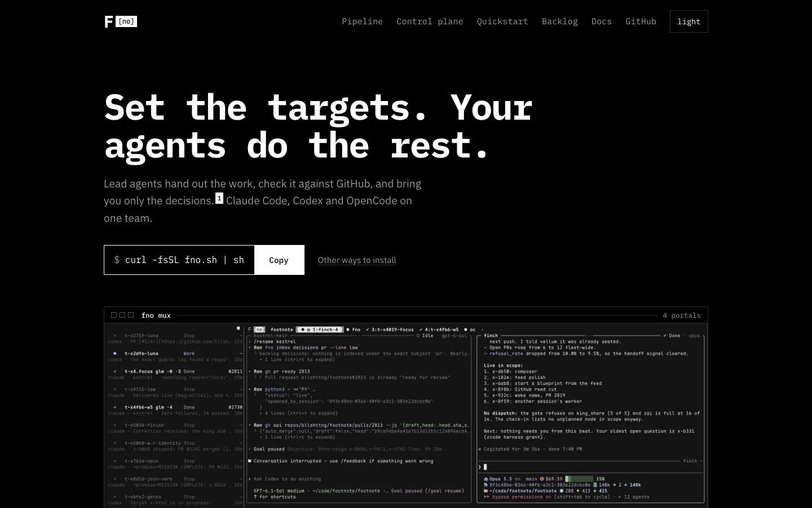Click the curl -fsSL fno.sh command field
The width and height of the screenshot is (812, 508).
tap(179, 260)
